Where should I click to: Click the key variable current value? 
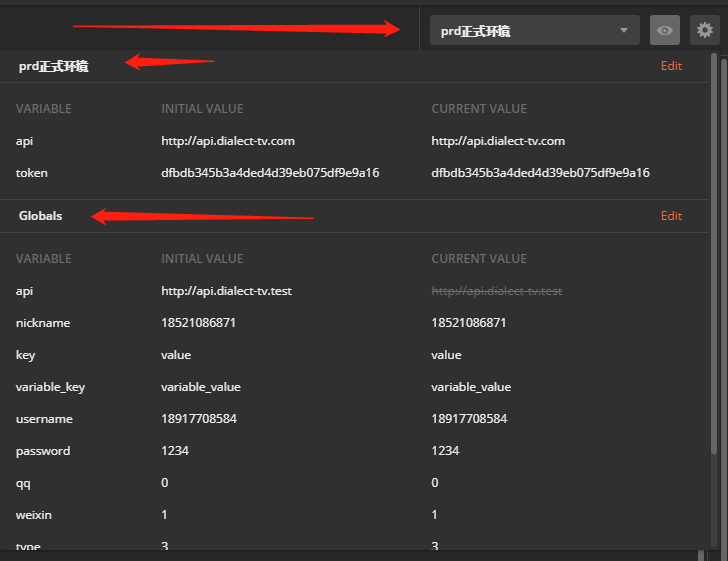(x=446, y=355)
